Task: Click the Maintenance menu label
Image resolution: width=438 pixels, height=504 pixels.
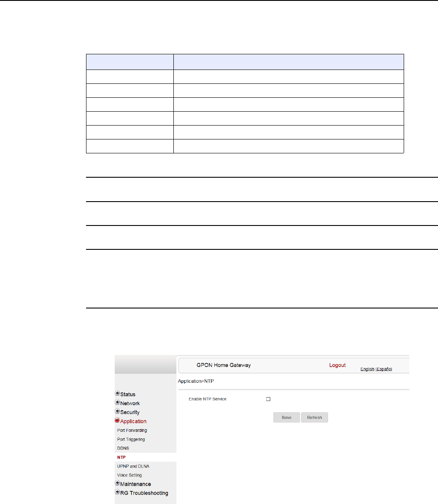Action: click(x=136, y=484)
